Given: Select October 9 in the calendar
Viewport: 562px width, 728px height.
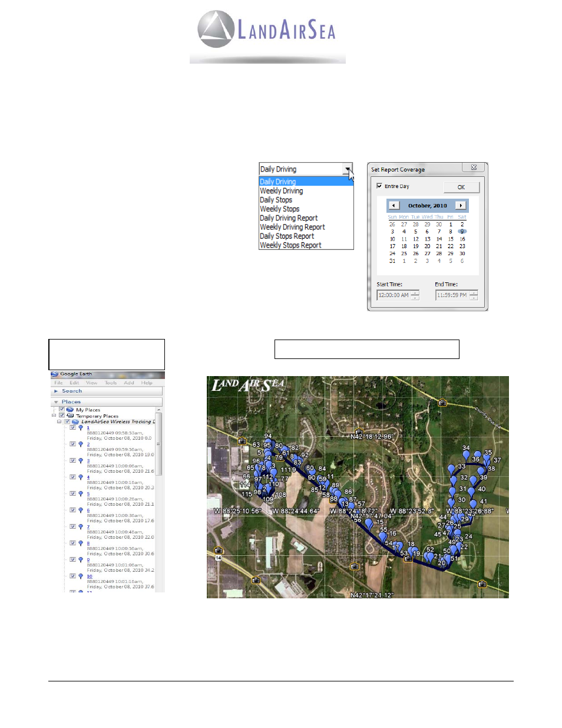Looking at the screenshot, I should pos(462,232).
